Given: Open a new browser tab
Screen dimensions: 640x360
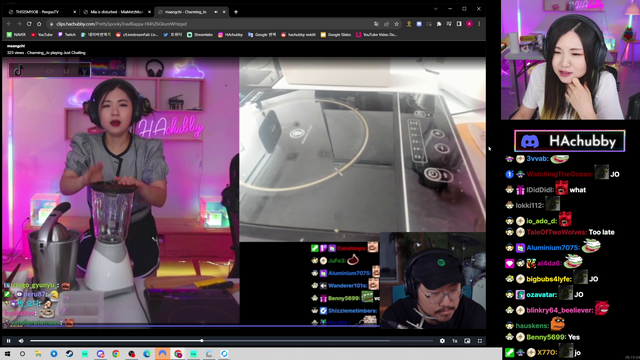Looking at the screenshot, I should point(236,12).
